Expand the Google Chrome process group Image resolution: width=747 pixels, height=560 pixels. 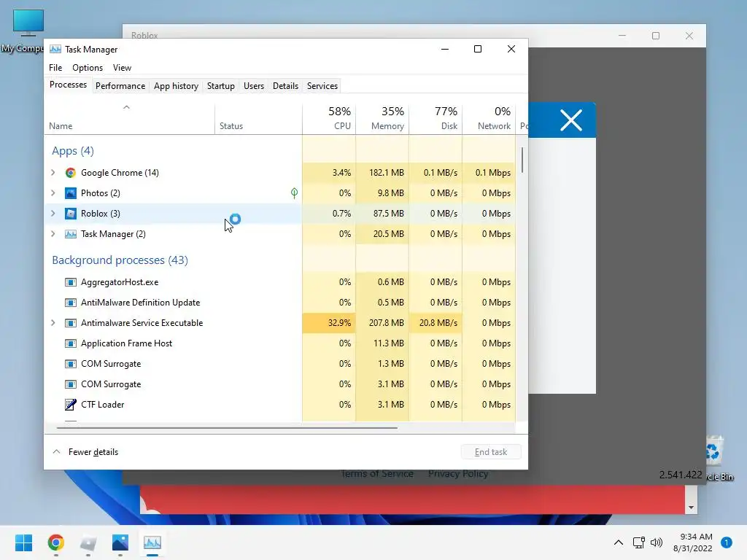coord(53,172)
